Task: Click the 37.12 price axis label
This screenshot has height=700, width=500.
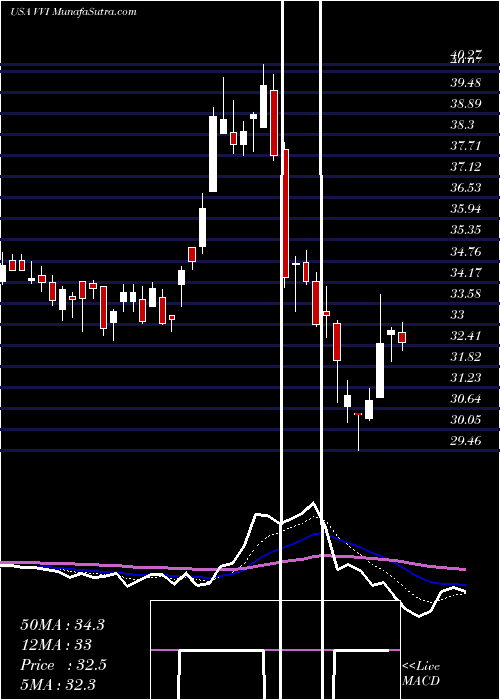Action: (466, 167)
